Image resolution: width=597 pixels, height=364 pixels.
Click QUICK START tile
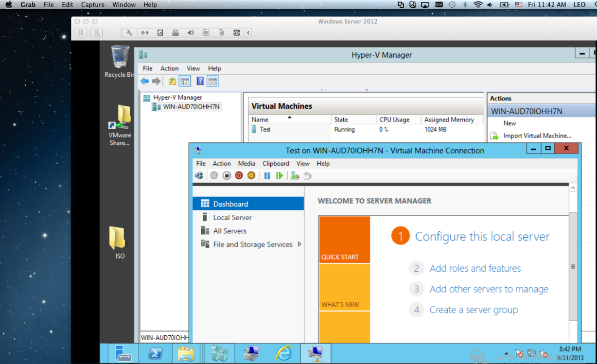pos(345,240)
